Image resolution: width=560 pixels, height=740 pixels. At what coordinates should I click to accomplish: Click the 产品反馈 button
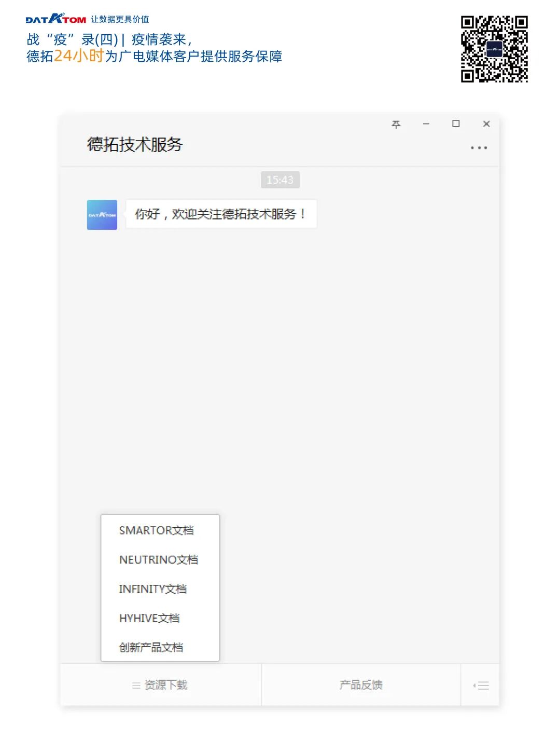tap(361, 685)
